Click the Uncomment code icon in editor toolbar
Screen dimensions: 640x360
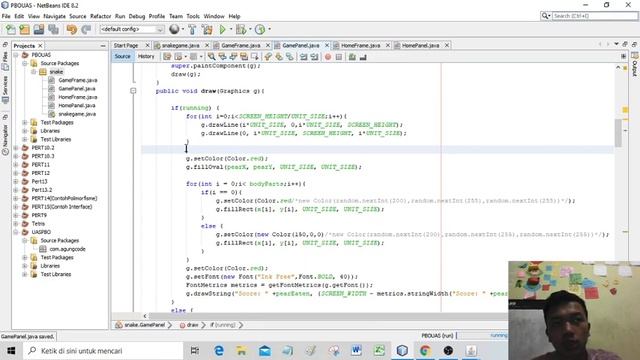pos(363,57)
